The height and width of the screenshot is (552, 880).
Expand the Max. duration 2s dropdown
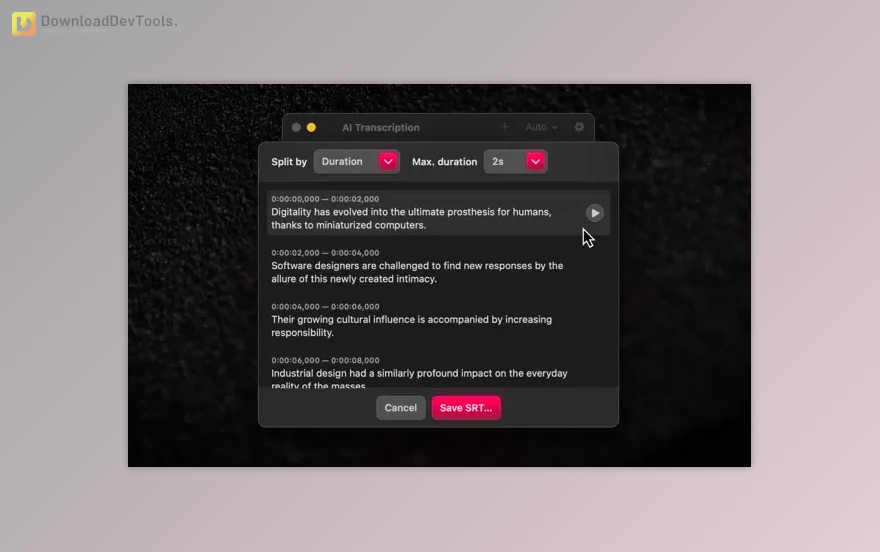tap(516, 161)
